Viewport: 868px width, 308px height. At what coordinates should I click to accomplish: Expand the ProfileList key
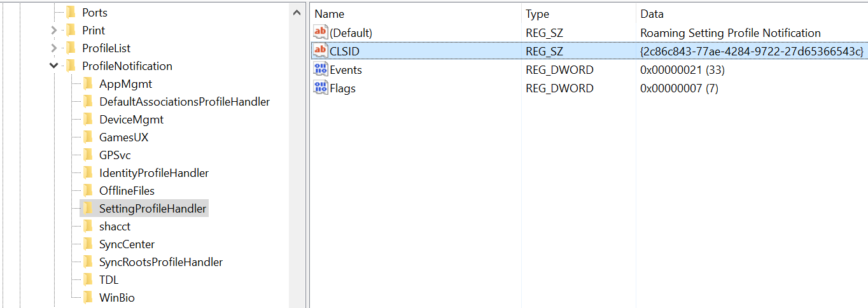coord(53,48)
